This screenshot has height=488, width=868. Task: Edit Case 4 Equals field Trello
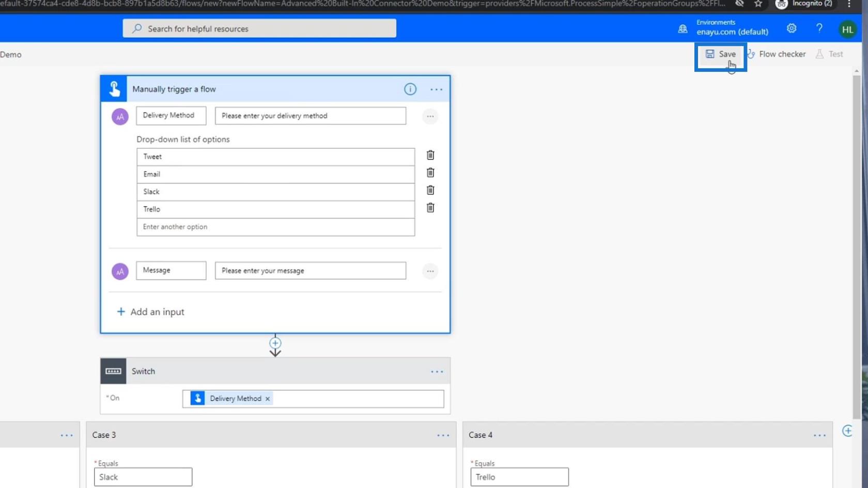click(519, 477)
